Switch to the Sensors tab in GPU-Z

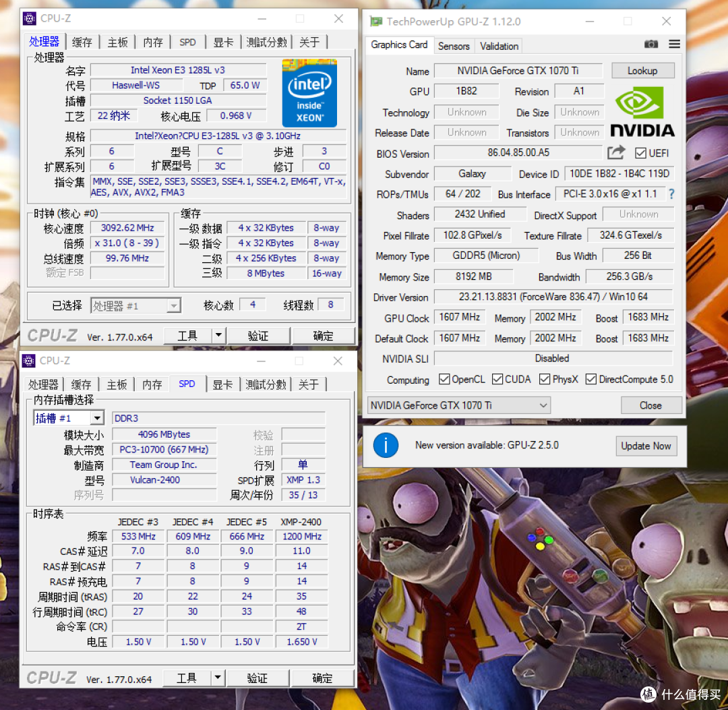454,46
